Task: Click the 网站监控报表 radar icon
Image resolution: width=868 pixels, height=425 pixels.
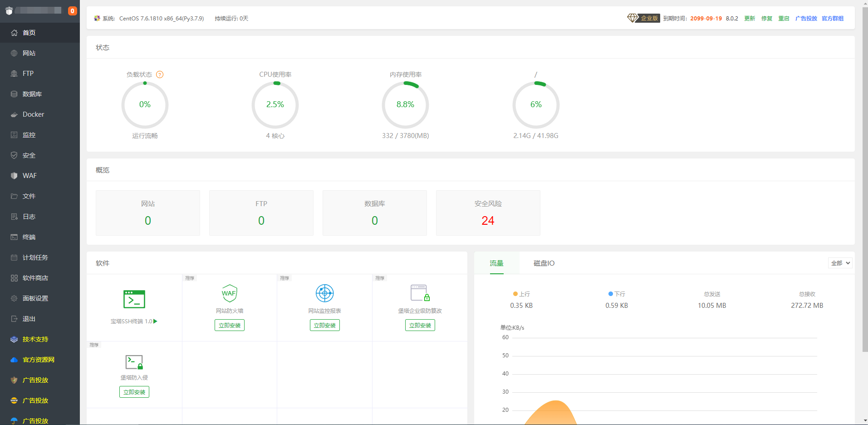Action: click(x=325, y=293)
